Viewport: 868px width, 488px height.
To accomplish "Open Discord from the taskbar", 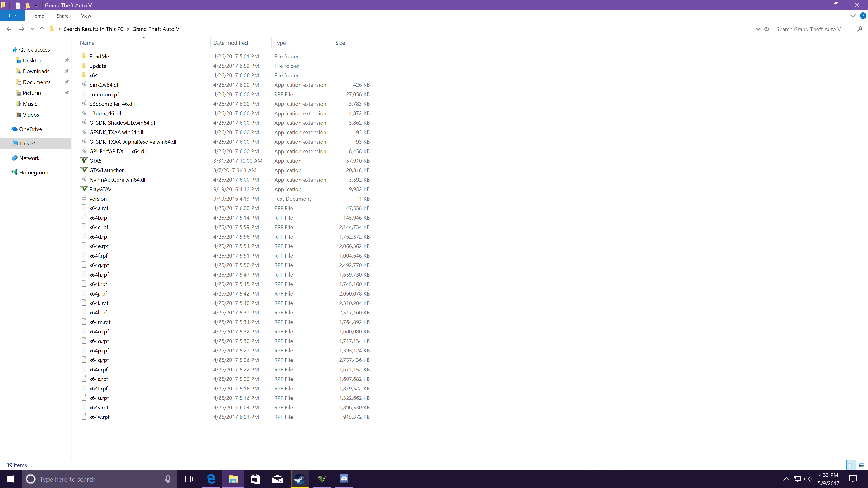I will coord(344,479).
